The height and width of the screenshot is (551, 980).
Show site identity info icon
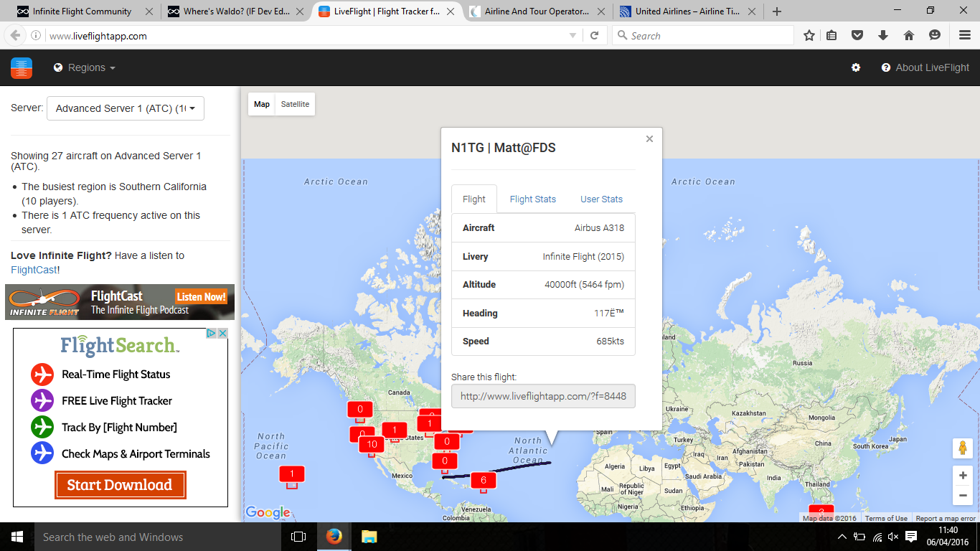click(x=36, y=36)
